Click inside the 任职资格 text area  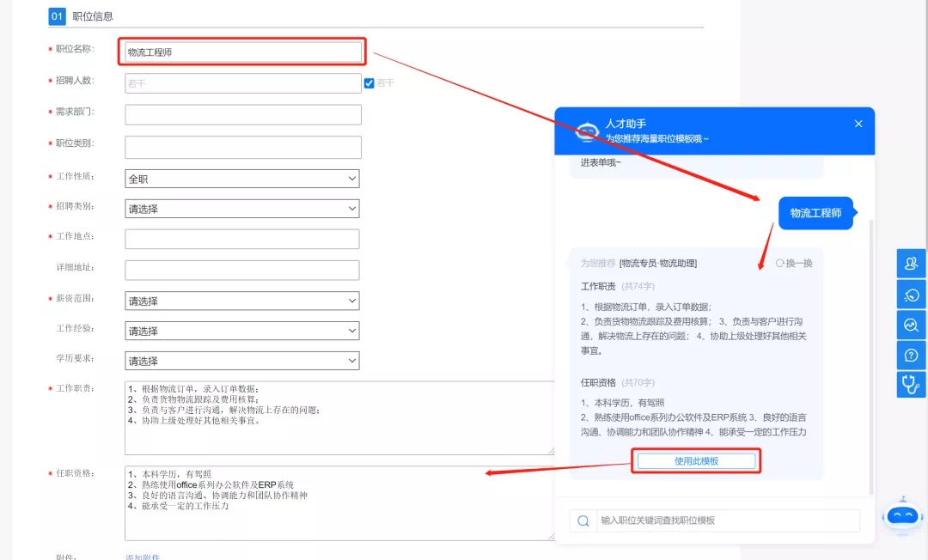click(x=339, y=503)
